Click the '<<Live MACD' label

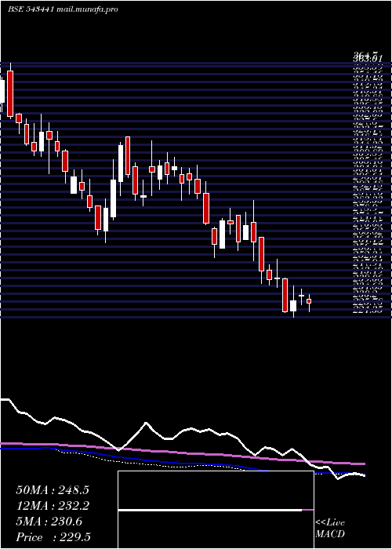330,529
